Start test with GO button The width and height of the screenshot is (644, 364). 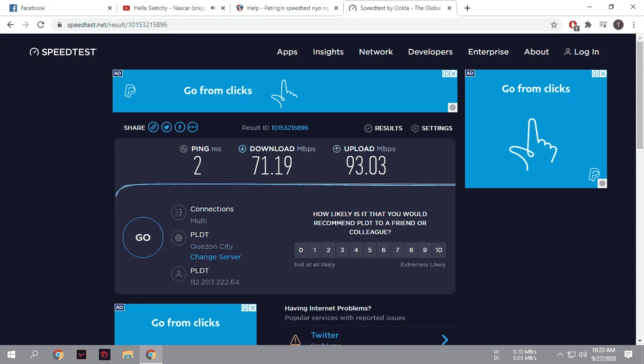click(x=143, y=238)
